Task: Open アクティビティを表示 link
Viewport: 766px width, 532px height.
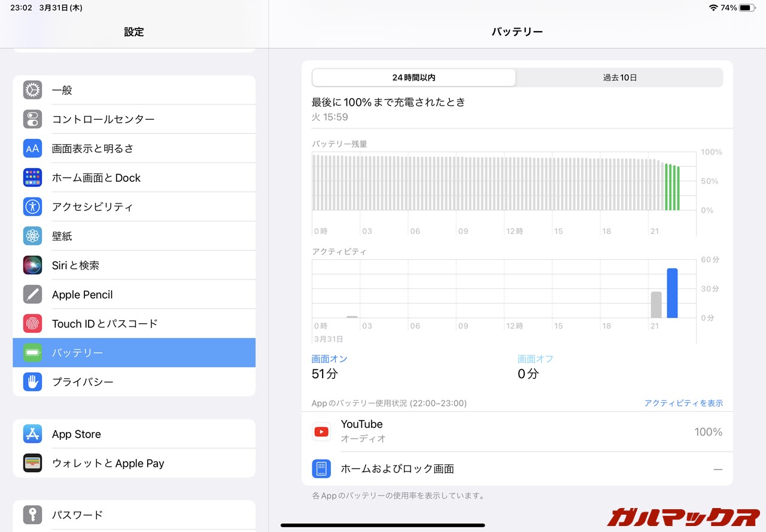Action: (683, 403)
